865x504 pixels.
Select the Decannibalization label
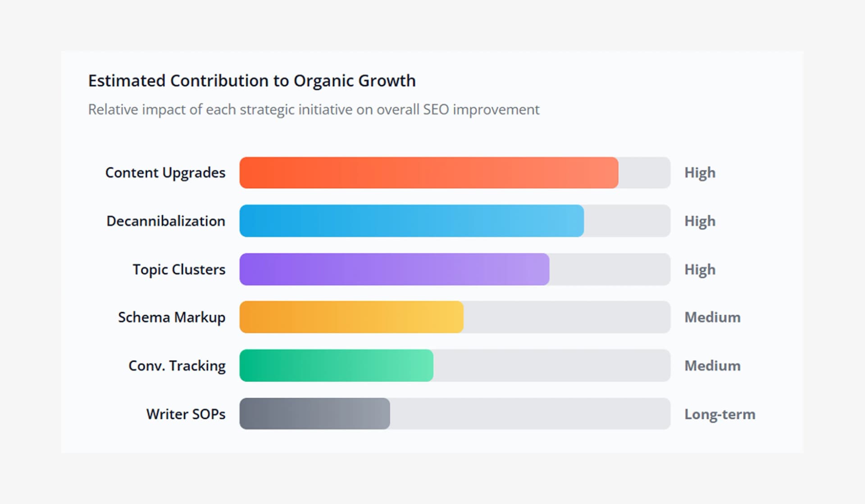coord(166,221)
